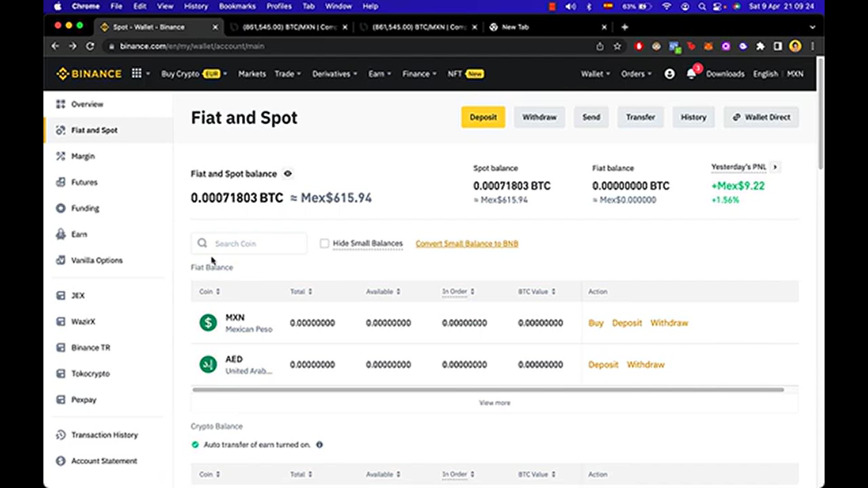Click the share icon in address bar
This screenshot has width=868, height=488.
coord(600,46)
